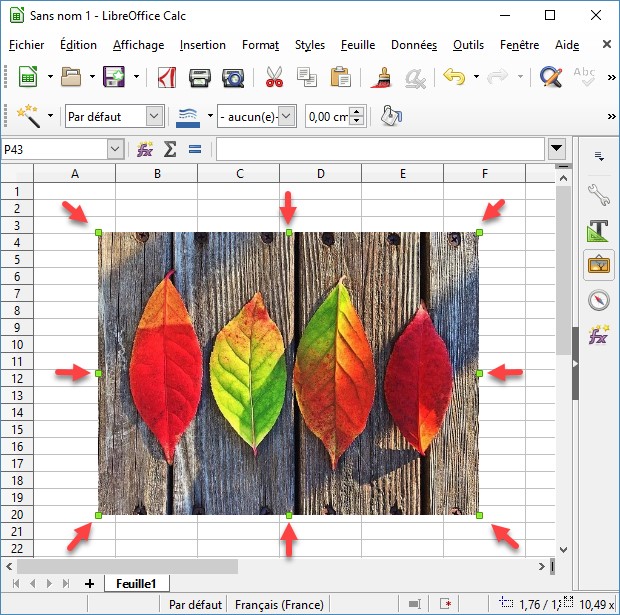Expand the '- aucun(e)-' line style dropdown
Screen dimensions: 620x615
[288, 116]
